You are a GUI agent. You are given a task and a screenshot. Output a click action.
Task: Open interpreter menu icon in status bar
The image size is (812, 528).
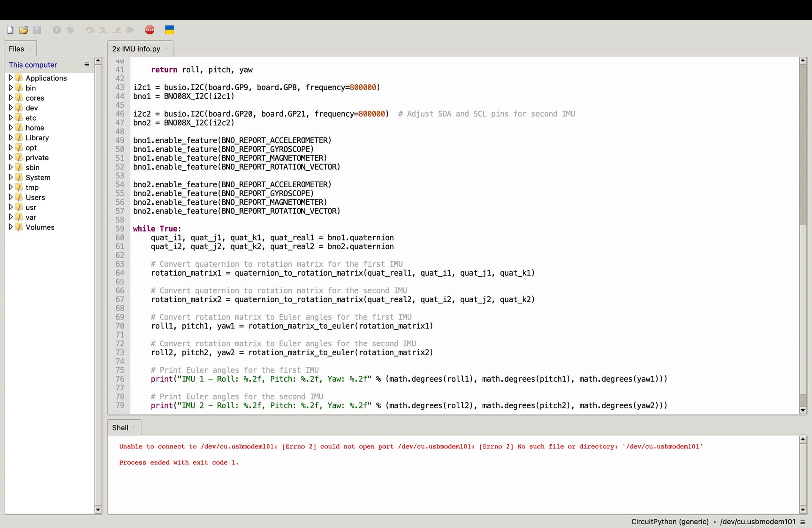point(803,522)
